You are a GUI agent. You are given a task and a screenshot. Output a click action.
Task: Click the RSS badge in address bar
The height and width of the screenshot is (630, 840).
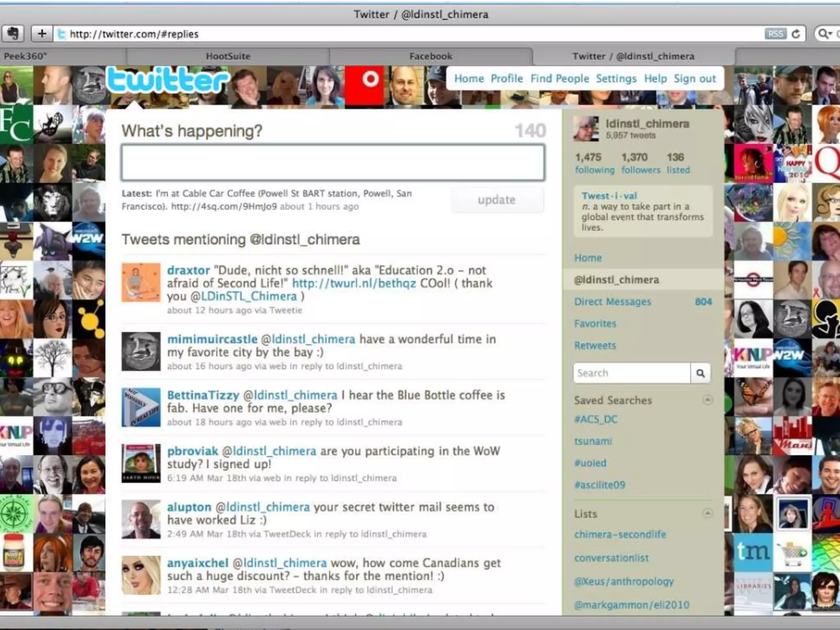(x=775, y=34)
